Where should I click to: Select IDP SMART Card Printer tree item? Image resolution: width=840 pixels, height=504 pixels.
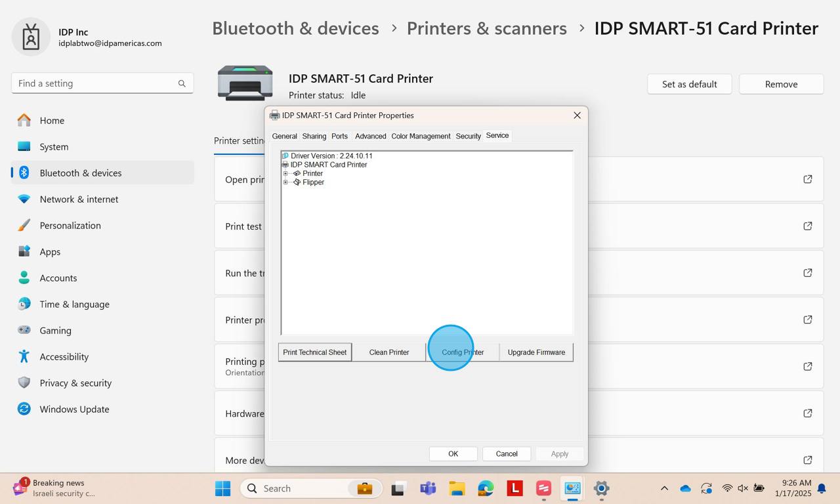[x=329, y=165]
